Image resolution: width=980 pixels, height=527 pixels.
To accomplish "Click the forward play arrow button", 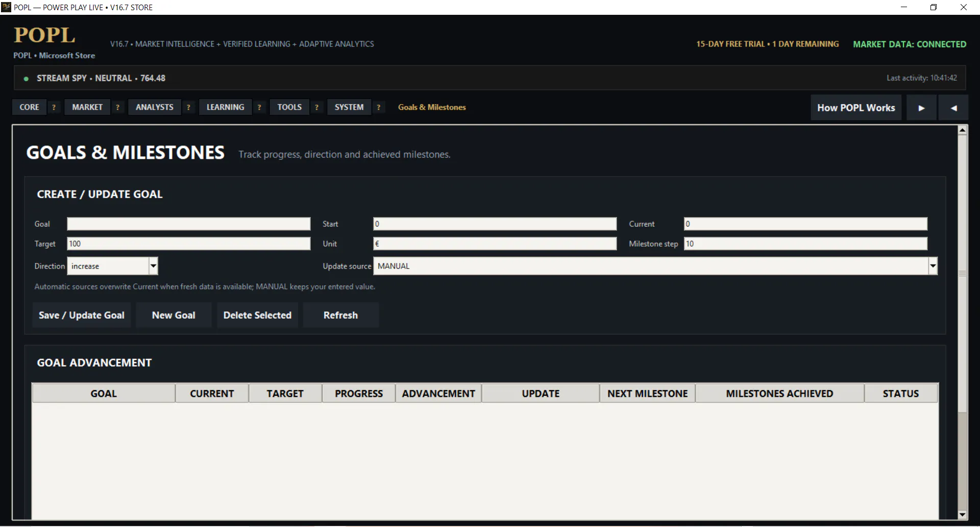I will coord(921,108).
